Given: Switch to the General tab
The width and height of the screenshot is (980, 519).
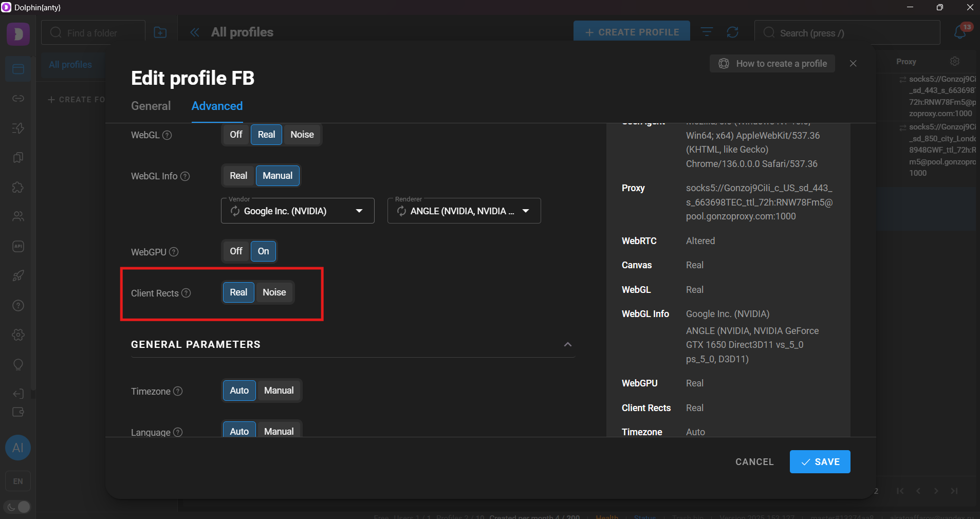Looking at the screenshot, I should point(151,106).
